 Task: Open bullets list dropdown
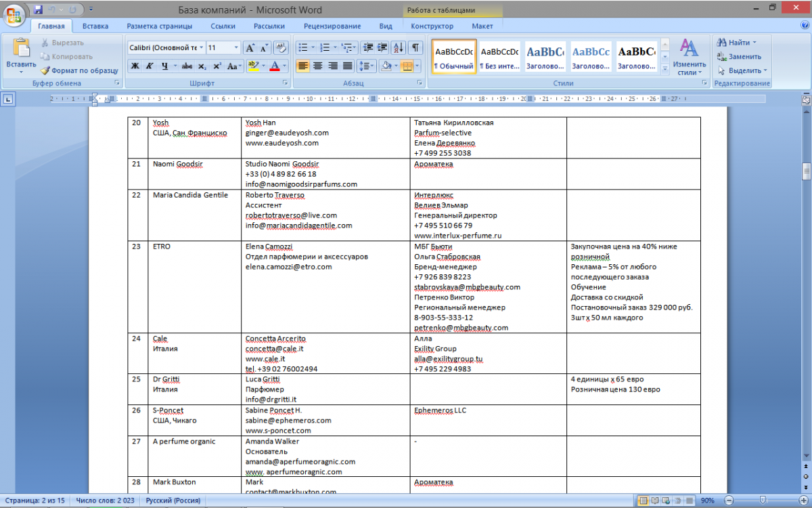312,47
